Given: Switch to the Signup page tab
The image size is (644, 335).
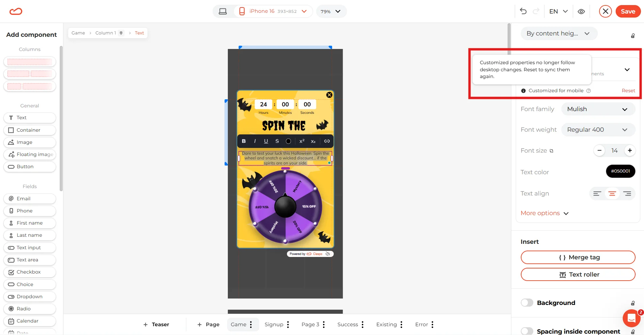Looking at the screenshot, I should pos(274,325).
